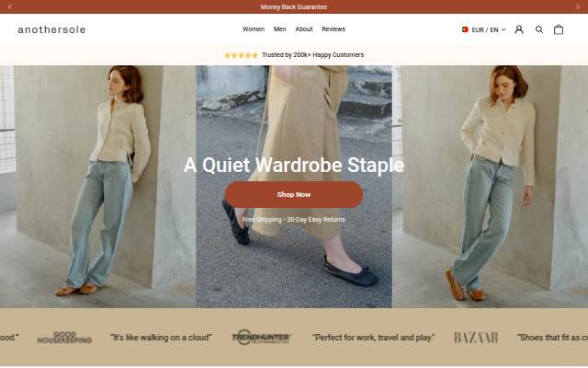
Task: Click 'Free Shipping • 30-Day Easy Returns' text
Action: pos(294,220)
